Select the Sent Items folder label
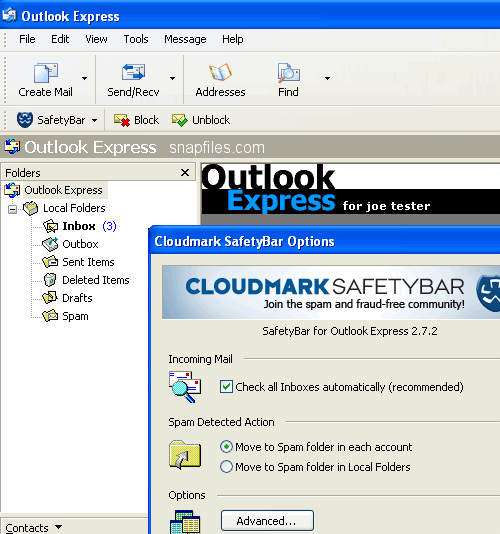Viewport: 500px width, 534px height. click(x=88, y=262)
